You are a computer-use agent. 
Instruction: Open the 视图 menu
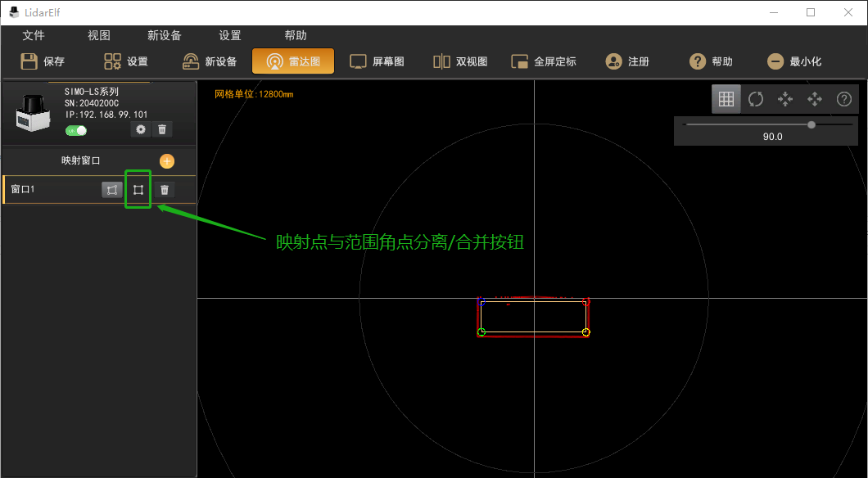tap(99, 36)
